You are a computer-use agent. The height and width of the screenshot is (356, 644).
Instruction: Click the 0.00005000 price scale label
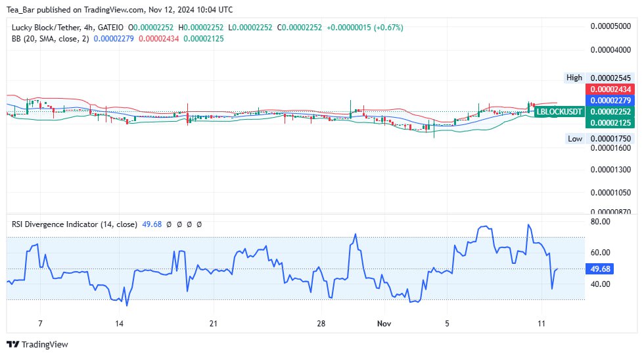(x=610, y=26)
